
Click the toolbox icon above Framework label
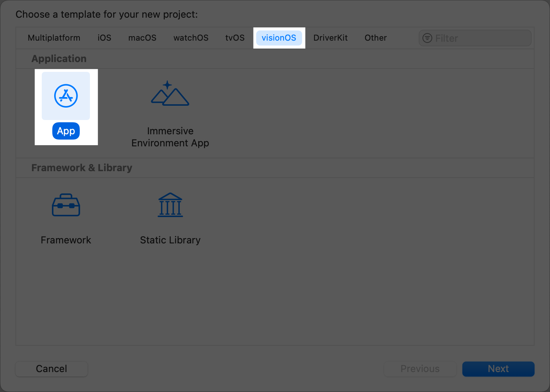click(66, 205)
